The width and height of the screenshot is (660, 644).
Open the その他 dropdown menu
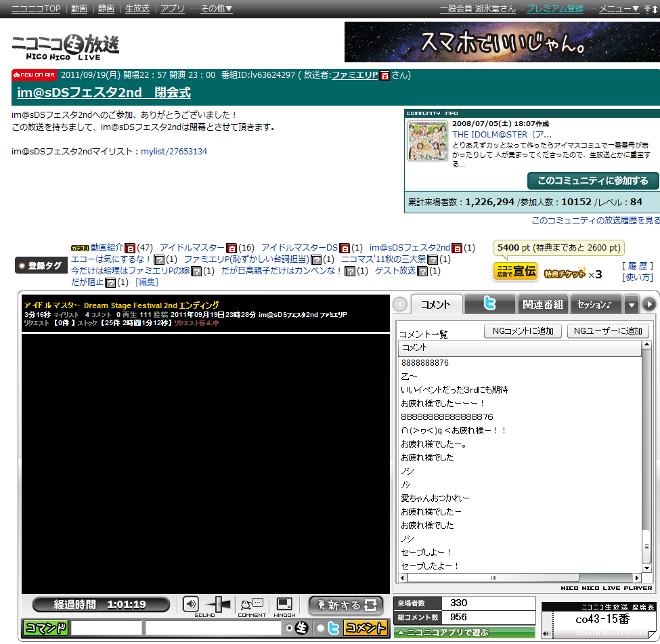pos(217,9)
